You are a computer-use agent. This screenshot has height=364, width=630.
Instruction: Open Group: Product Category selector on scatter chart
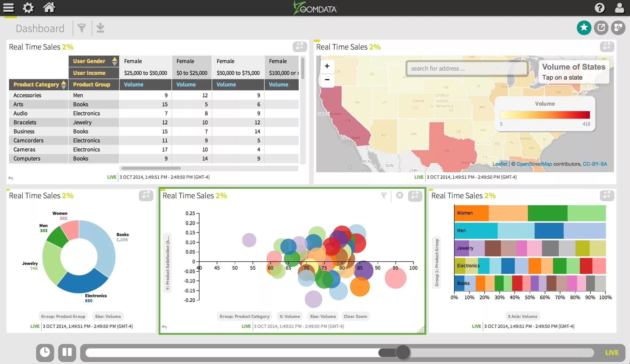(244, 316)
